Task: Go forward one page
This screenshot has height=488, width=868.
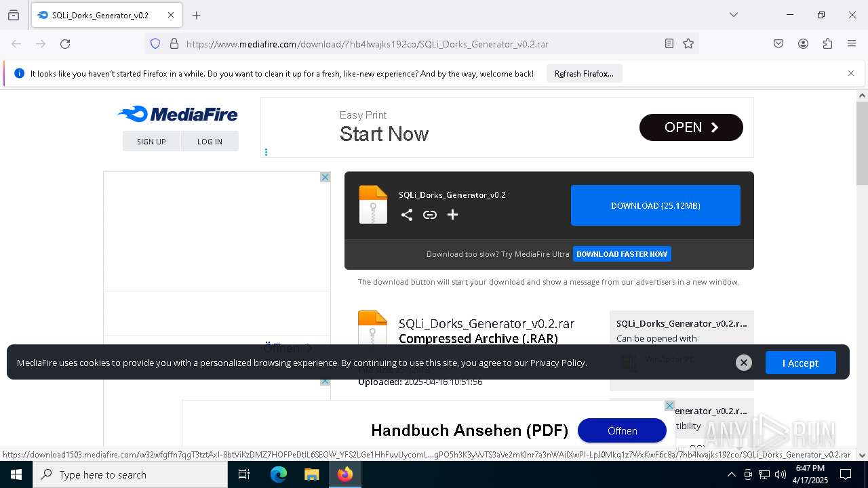Action: pos(41,43)
